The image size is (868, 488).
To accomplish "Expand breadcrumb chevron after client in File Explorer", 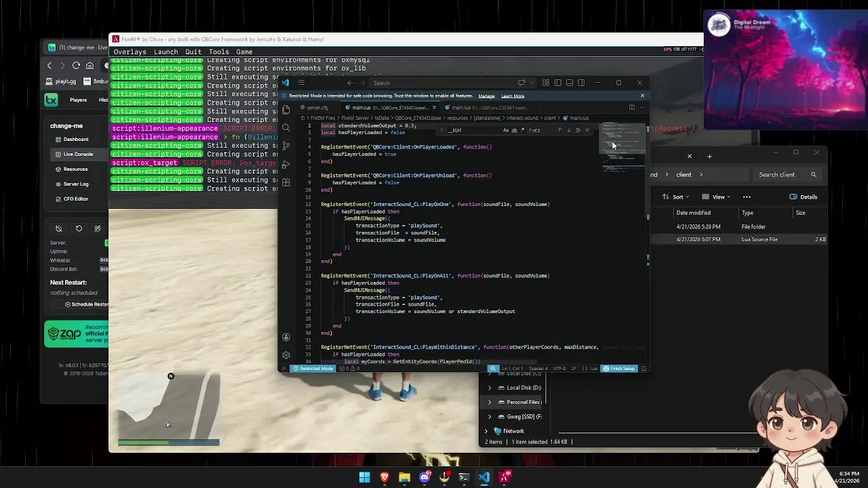I will pos(701,174).
